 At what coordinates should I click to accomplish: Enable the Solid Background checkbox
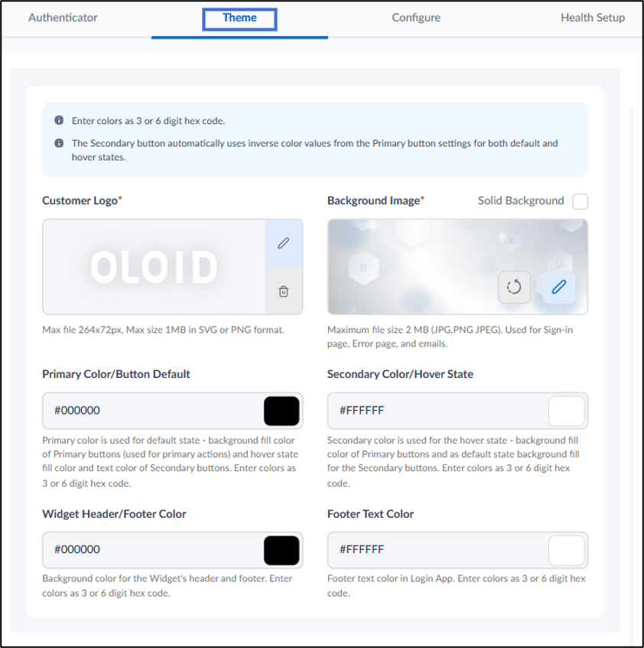(580, 201)
